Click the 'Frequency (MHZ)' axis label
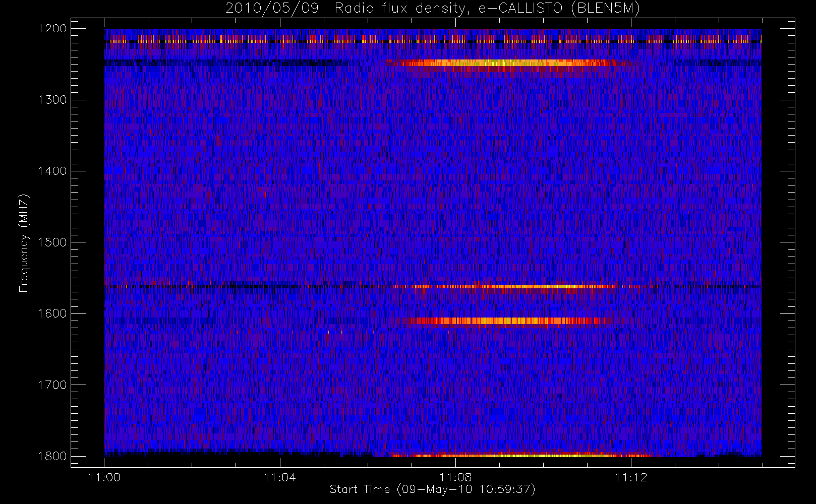816x504 pixels. click(x=23, y=243)
